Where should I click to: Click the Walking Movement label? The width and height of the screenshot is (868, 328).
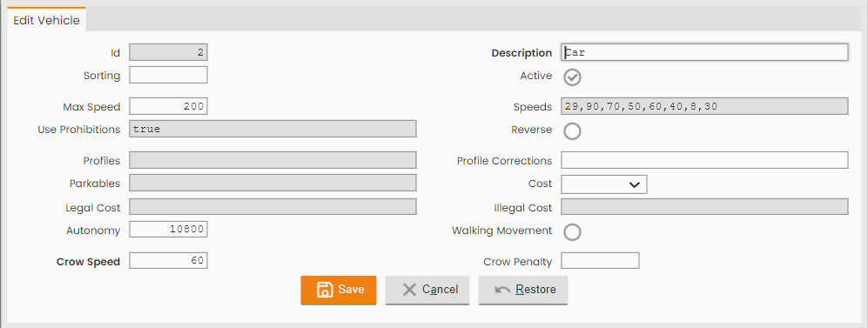[x=501, y=231]
